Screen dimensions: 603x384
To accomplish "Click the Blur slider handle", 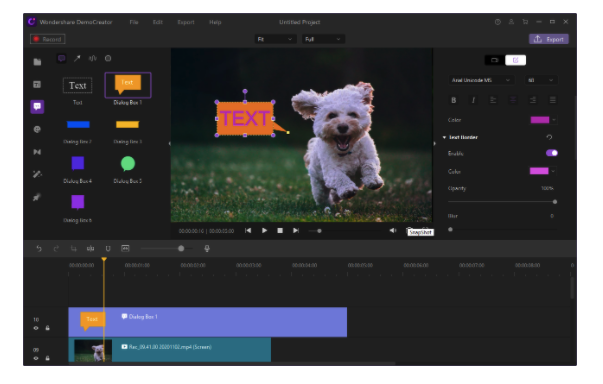I will click(x=450, y=229).
